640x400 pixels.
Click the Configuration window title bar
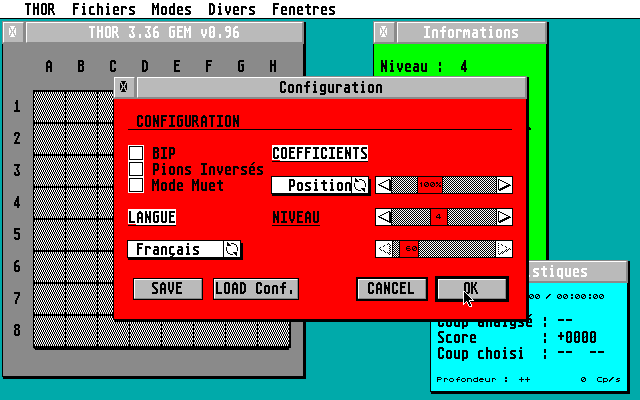[331, 87]
